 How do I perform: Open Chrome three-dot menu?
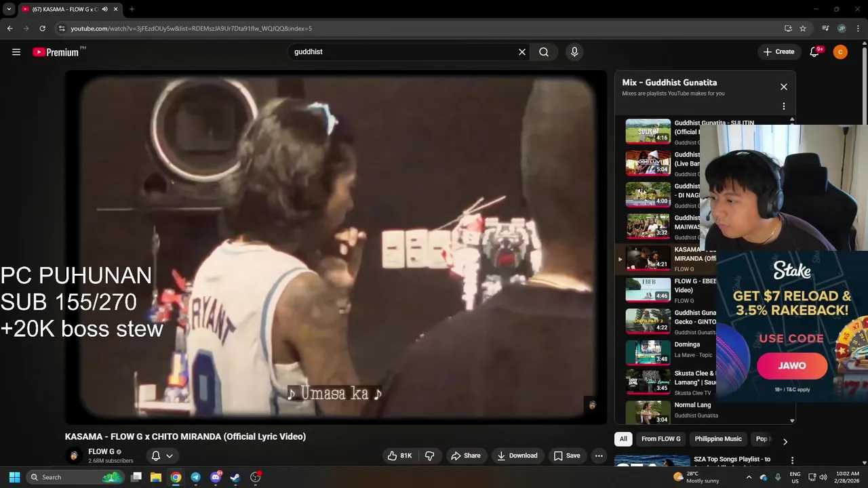point(858,28)
